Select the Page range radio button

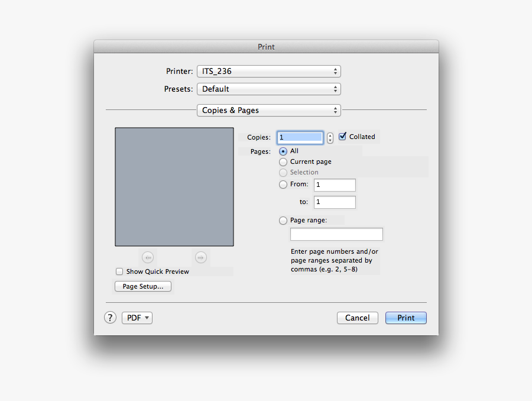tap(283, 221)
